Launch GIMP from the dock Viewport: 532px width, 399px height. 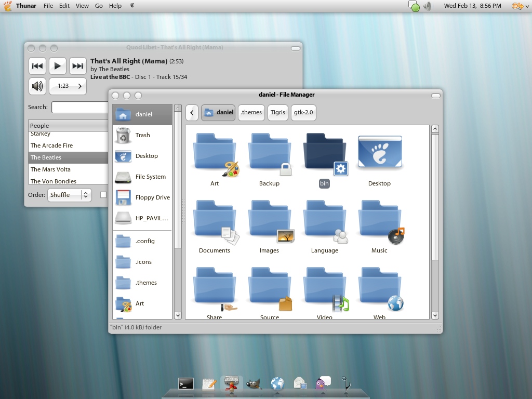[x=254, y=384]
